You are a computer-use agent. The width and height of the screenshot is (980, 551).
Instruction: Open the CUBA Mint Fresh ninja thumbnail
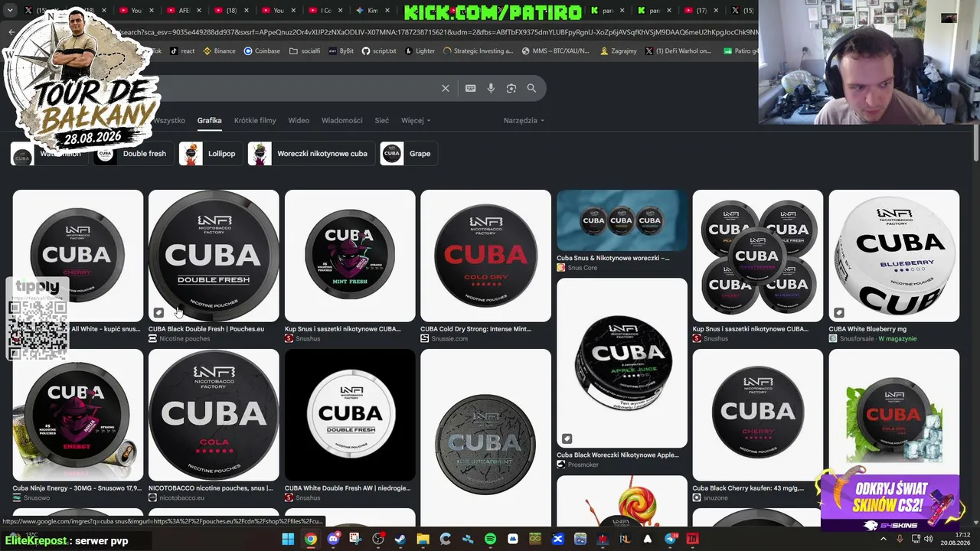pos(350,256)
